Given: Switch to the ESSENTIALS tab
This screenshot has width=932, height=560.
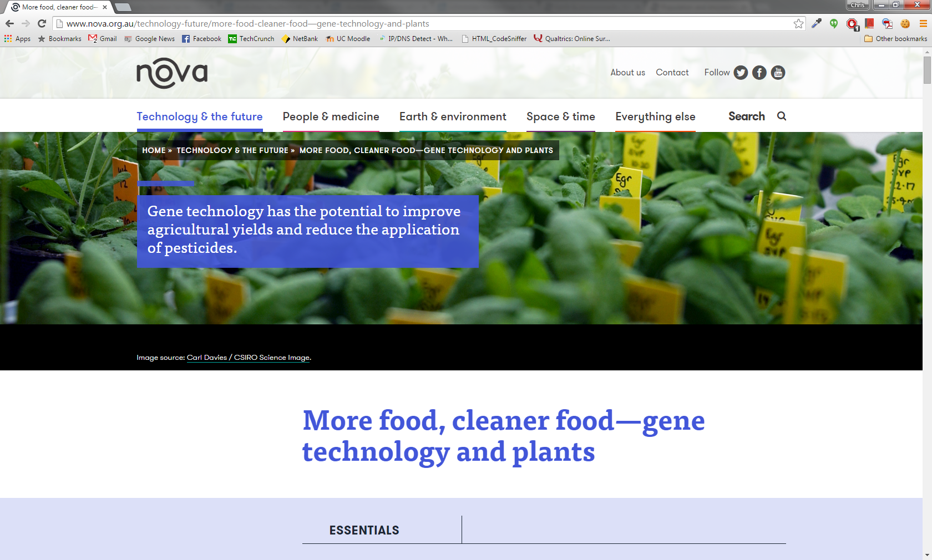Looking at the screenshot, I should pyautogui.click(x=364, y=530).
